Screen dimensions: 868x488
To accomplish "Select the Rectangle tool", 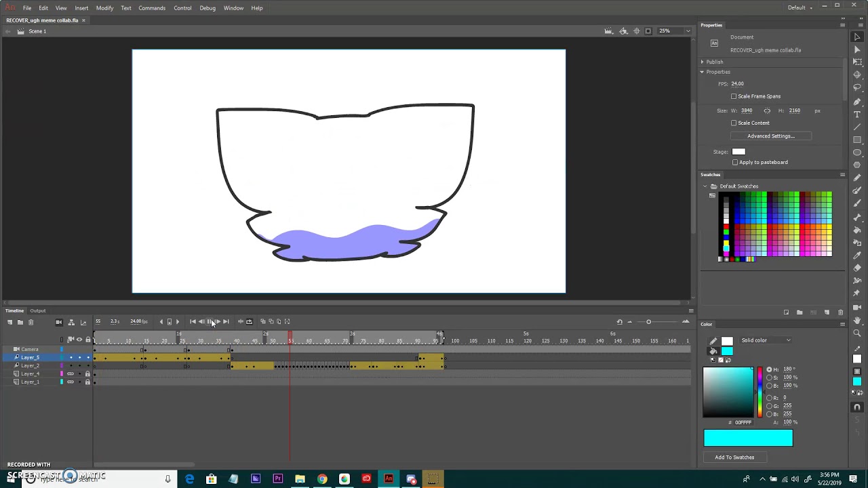I will (857, 140).
